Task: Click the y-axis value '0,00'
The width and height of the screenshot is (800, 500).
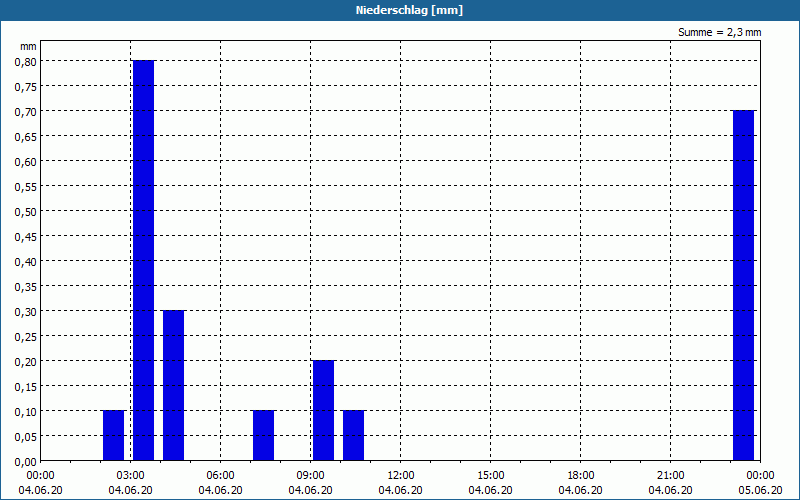Action: pyautogui.click(x=26, y=462)
